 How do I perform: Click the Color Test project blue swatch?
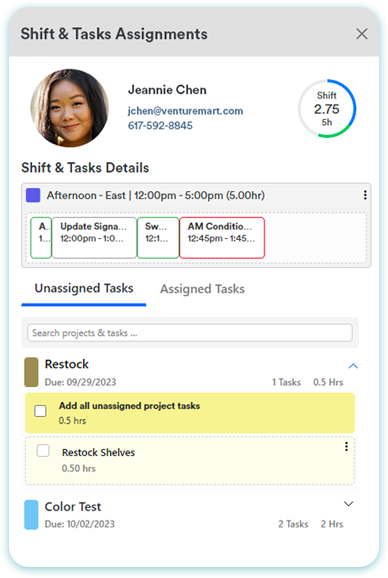[31, 515]
